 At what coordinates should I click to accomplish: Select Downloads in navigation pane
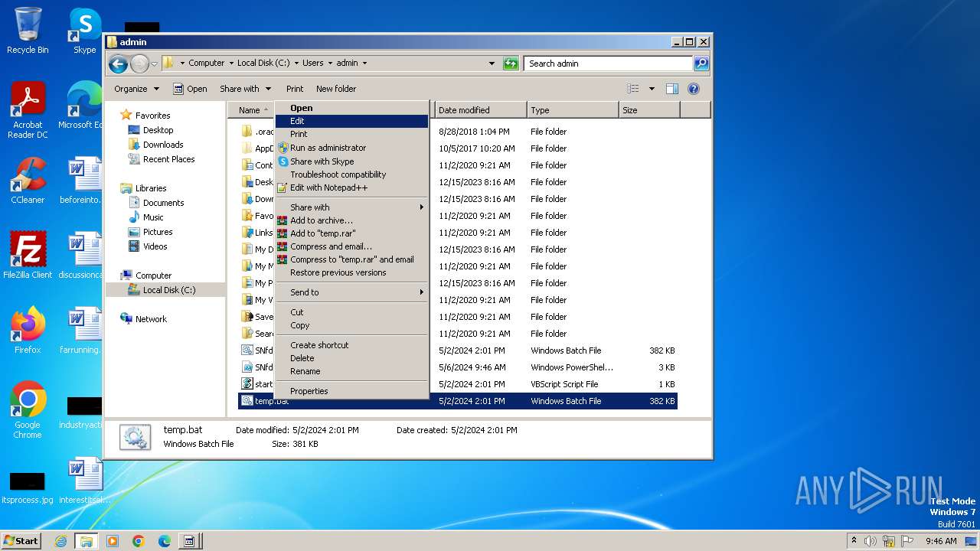pos(163,145)
